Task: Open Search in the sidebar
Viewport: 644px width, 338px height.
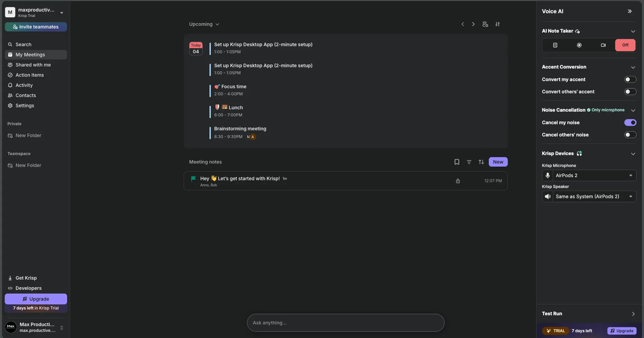Action: tap(36, 44)
